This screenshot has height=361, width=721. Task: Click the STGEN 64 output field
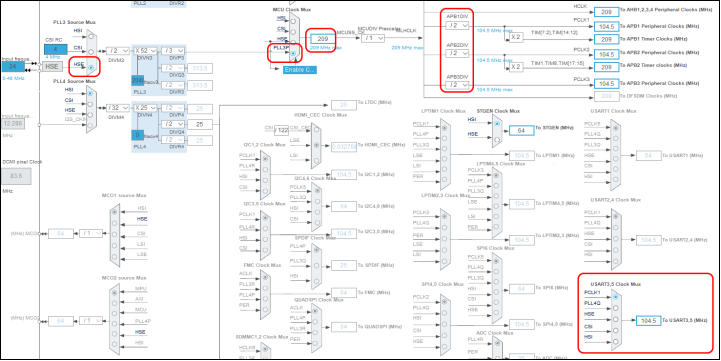point(521,131)
